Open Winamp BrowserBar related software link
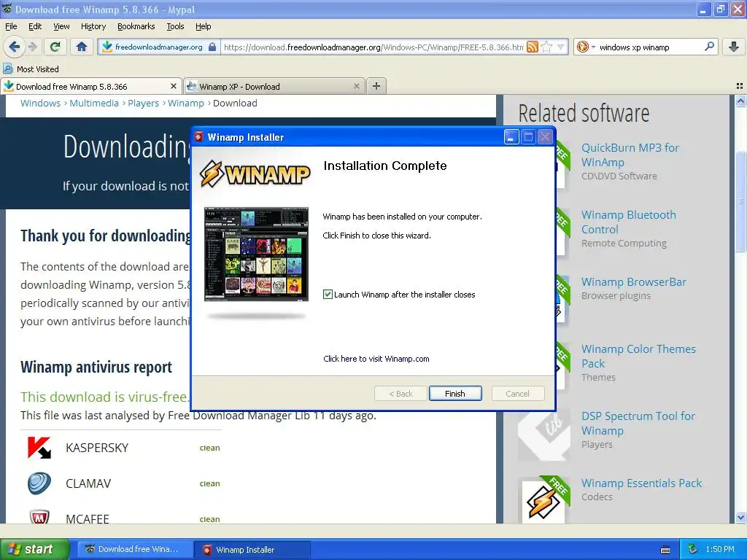747x560 pixels. 634,282
